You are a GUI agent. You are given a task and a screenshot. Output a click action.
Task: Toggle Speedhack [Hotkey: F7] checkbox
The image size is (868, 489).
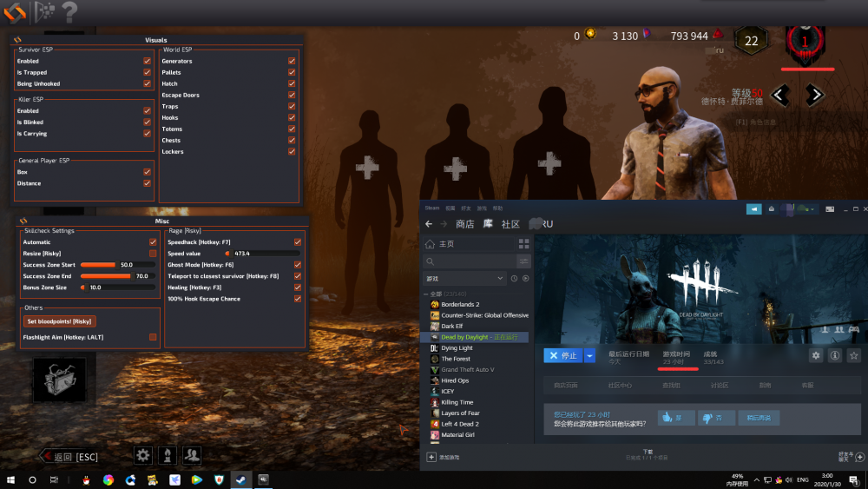(298, 242)
